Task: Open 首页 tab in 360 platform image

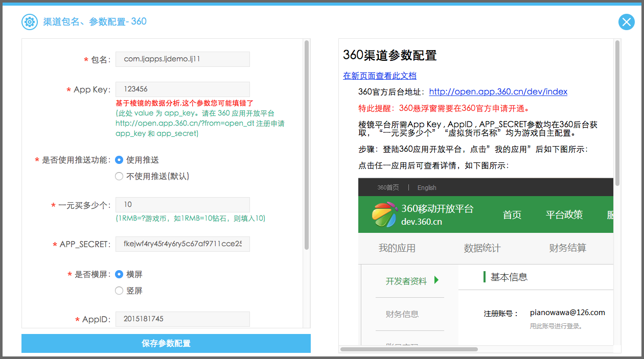Action: [512, 214]
